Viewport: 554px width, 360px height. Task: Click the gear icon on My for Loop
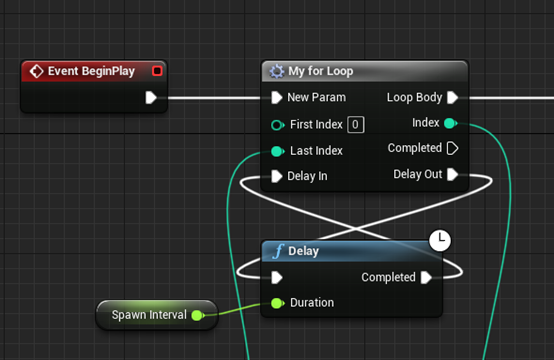pos(277,71)
